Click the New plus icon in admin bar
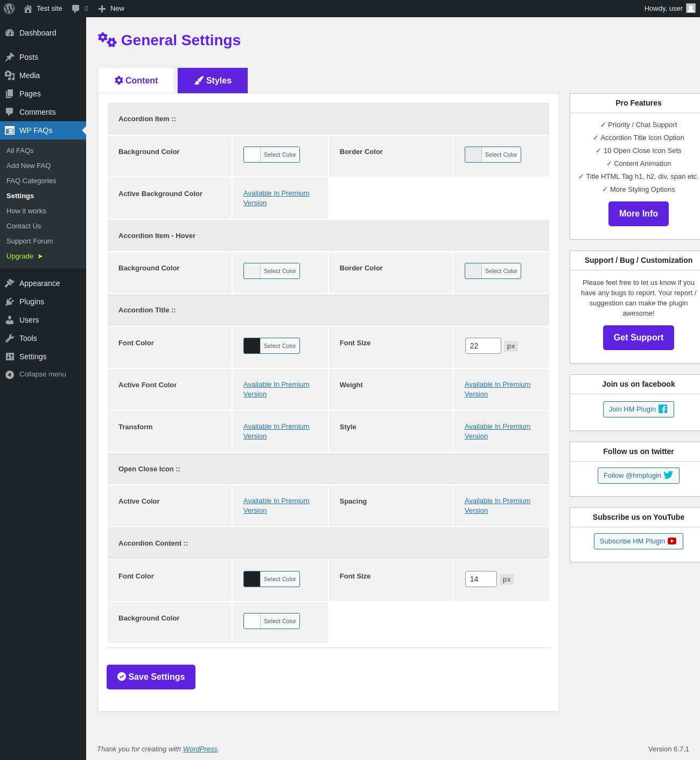The width and height of the screenshot is (700, 760). 102,9
